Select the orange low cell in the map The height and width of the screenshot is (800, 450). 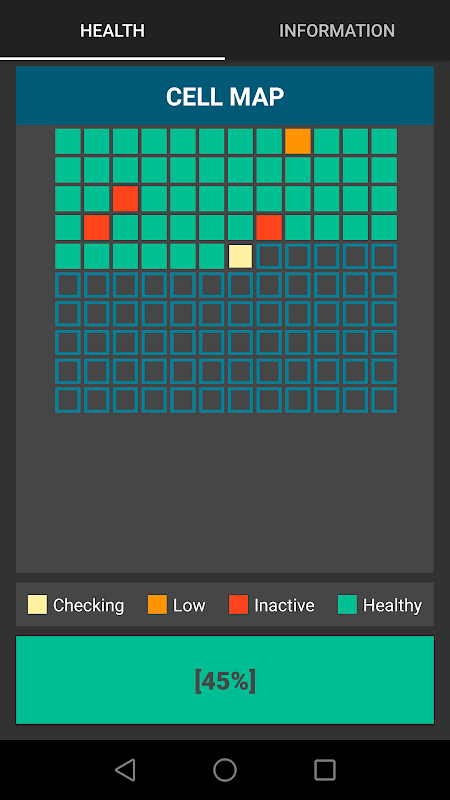[x=298, y=141]
